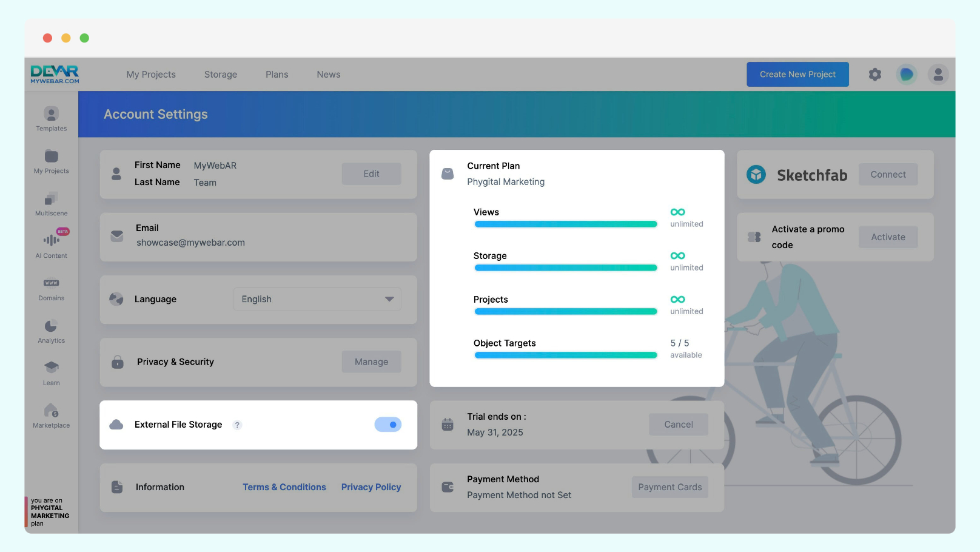The height and width of the screenshot is (552, 980).
Task: Open the Analytics pie chart icon
Action: 52,331
